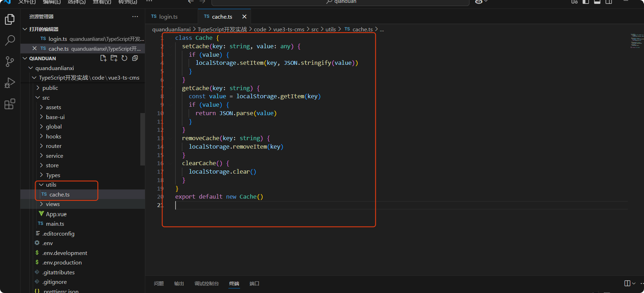This screenshot has height=293, width=644.
Task: Refresh the QIANDUAN explorer tree
Action: tap(124, 58)
